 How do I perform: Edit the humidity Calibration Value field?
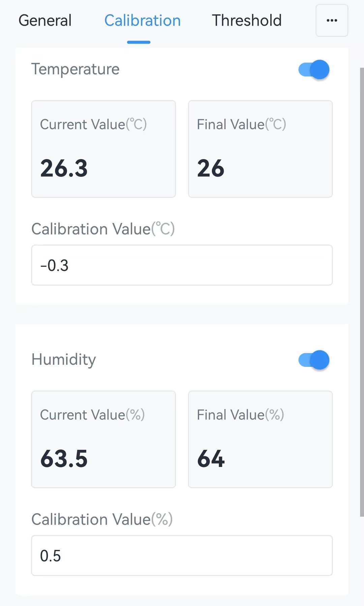[x=182, y=555]
